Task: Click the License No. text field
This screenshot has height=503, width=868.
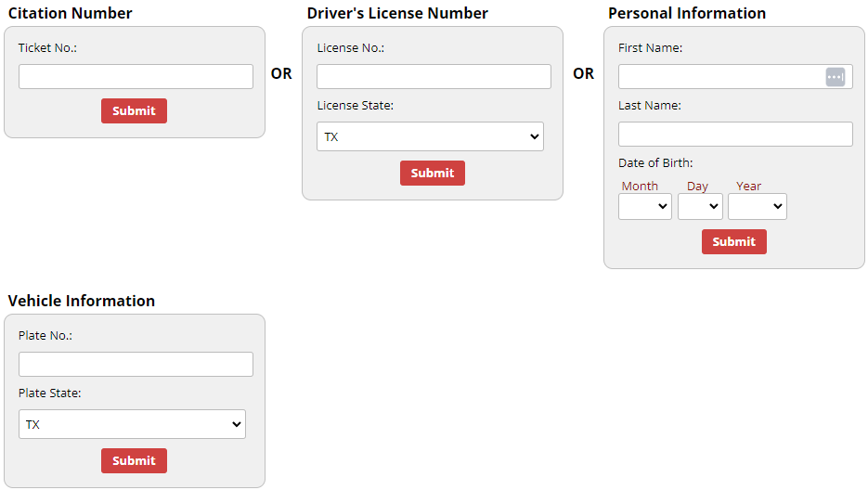Action: click(434, 76)
